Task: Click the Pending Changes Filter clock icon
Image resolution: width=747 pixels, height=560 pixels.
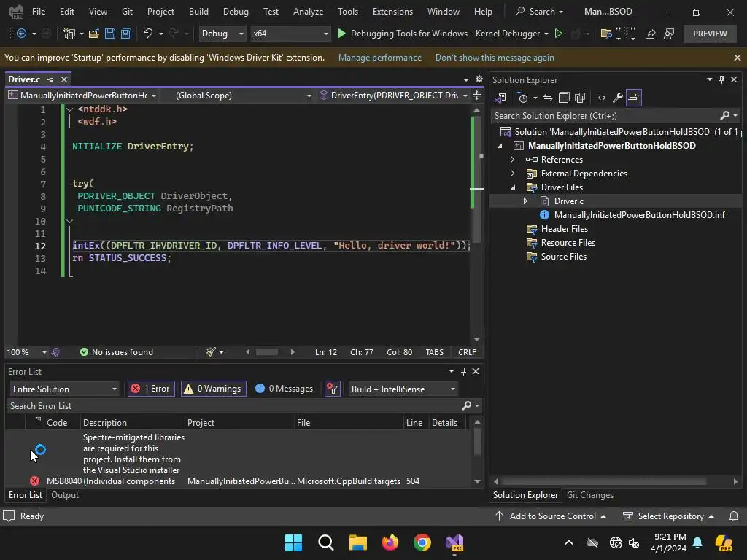Action: coord(523,98)
